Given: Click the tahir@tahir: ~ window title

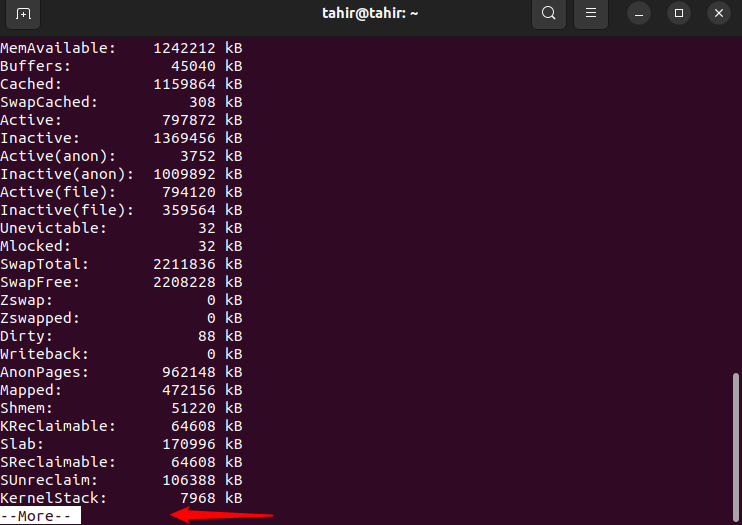Looking at the screenshot, I should (x=370, y=13).
